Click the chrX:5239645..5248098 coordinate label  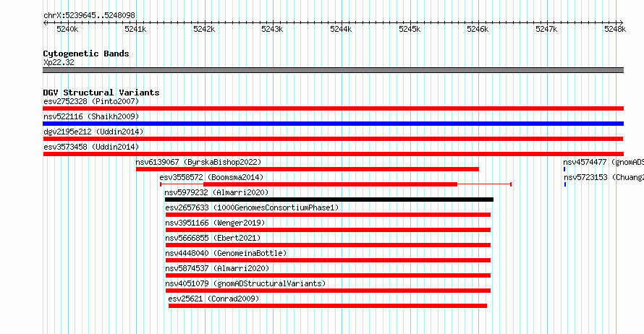click(x=89, y=15)
